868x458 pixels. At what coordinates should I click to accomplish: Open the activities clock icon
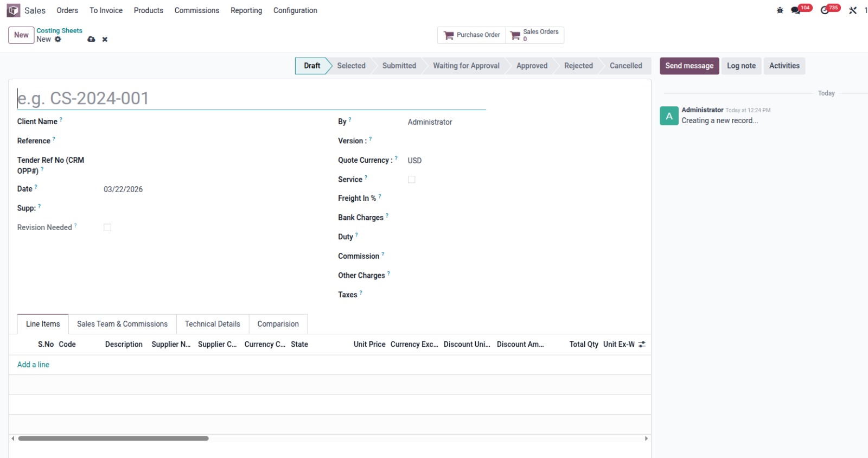(825, 10)
